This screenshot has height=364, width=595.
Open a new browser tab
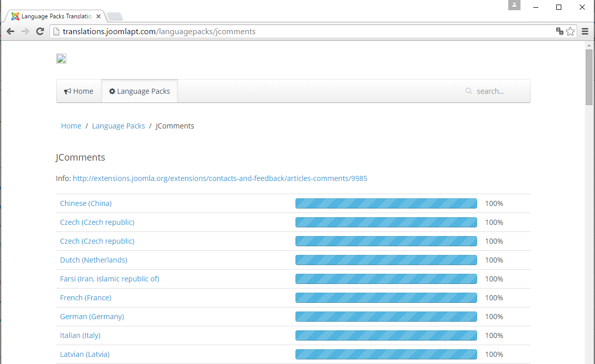115,16
